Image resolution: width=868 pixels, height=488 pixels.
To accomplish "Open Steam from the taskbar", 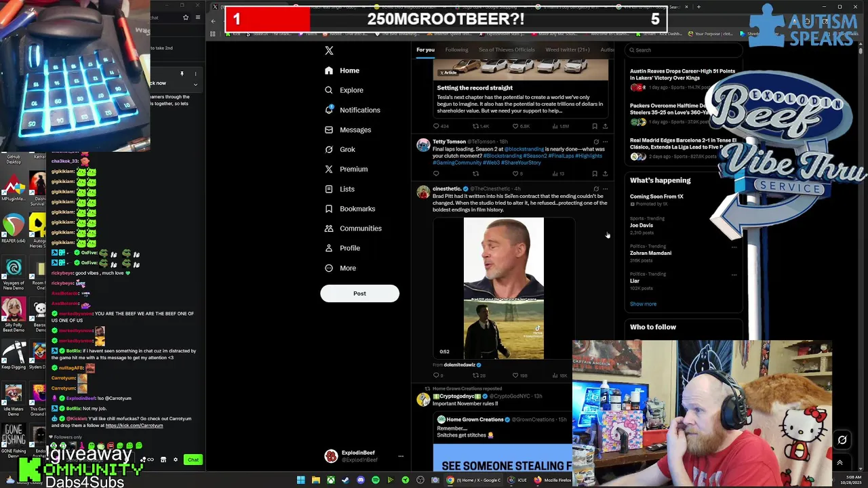I will click(x=346, y=480).
